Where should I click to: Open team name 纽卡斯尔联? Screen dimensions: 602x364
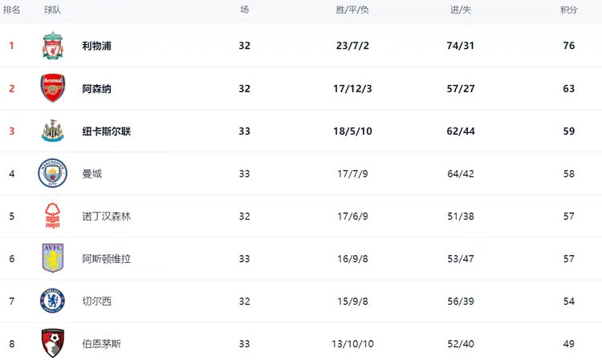click(106, 131)
